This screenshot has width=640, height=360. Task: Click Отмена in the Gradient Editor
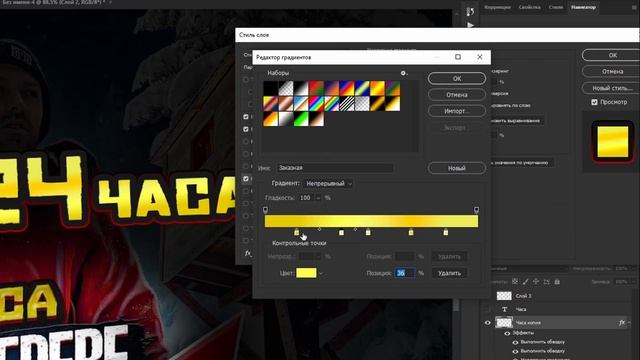457,95
